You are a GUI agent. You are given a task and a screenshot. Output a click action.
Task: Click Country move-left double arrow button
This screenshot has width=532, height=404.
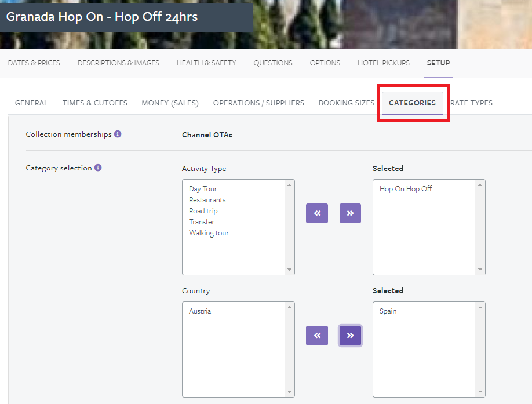click(x=317, y=336)
